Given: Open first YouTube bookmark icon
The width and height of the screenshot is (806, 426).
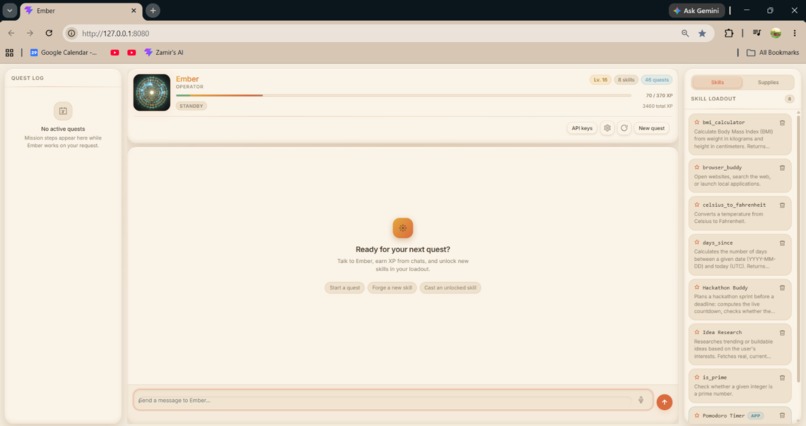Looking at the screenshot, I should click(x=115, y=52).
